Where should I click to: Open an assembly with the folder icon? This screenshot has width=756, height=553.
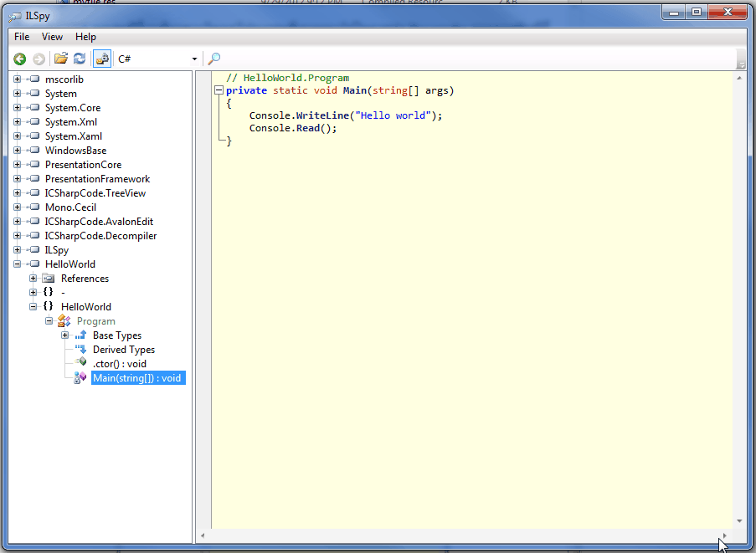point(60,59)
